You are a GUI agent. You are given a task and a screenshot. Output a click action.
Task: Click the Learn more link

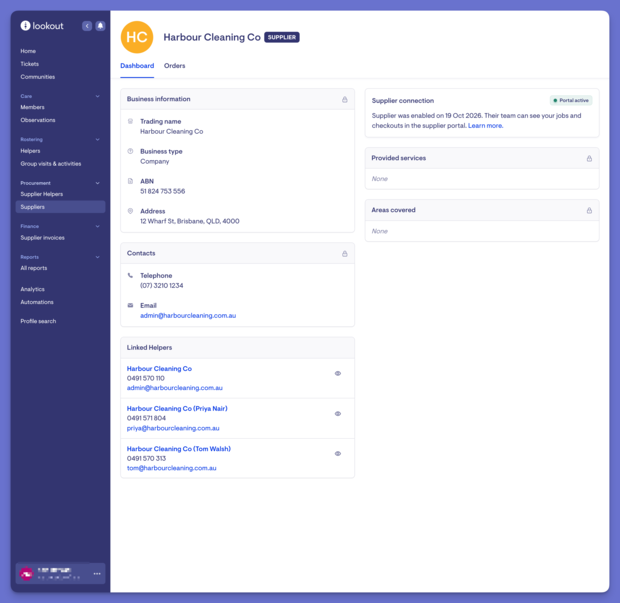click(x=486, y=126)
